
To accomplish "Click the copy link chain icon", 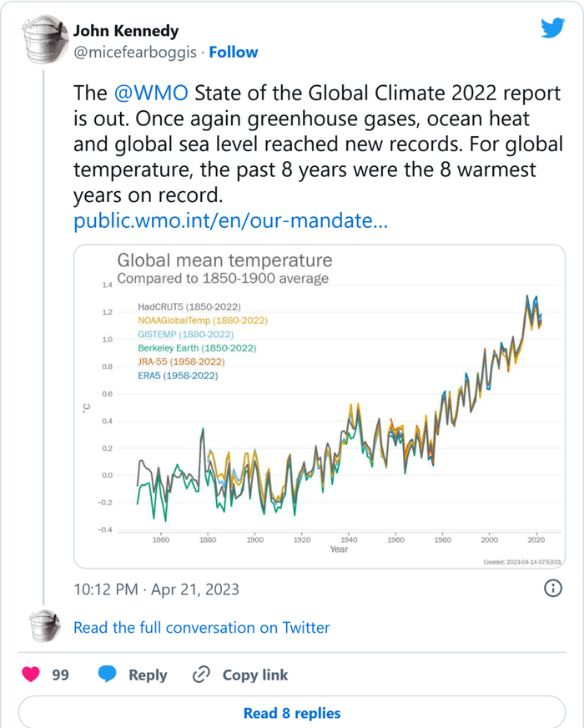I will (x=201, y=675).
